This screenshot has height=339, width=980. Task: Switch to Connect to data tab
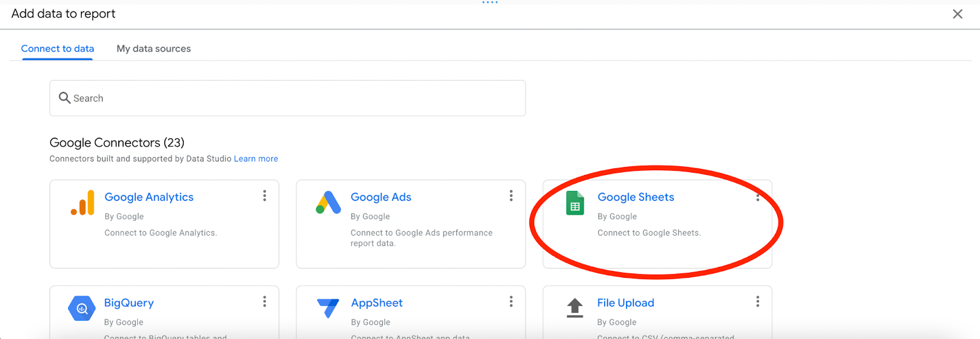(x=58, y=48)
